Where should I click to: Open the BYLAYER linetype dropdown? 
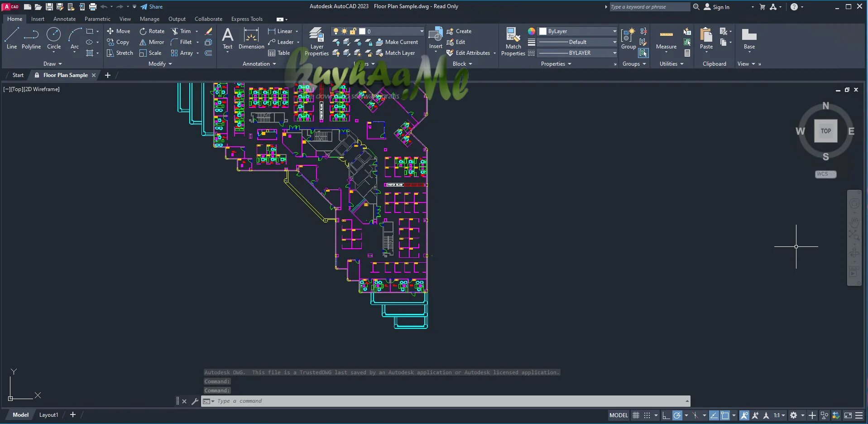(577, 53)
